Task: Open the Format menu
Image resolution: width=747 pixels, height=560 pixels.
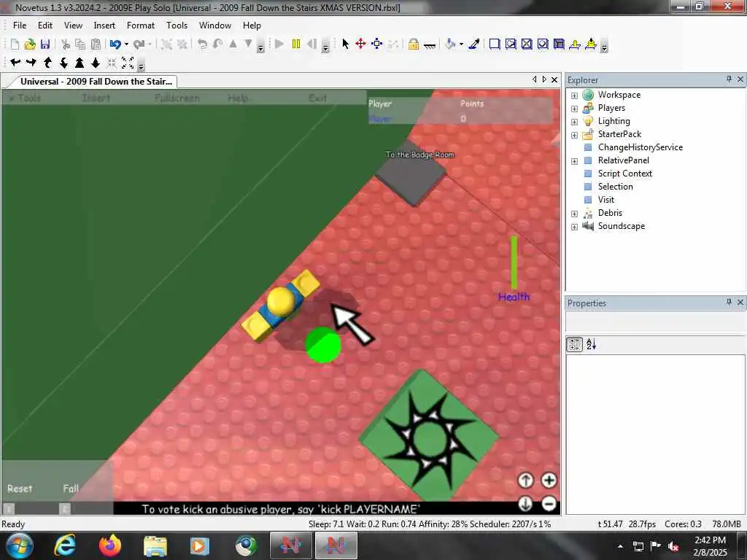Action: tap(141, 26)
